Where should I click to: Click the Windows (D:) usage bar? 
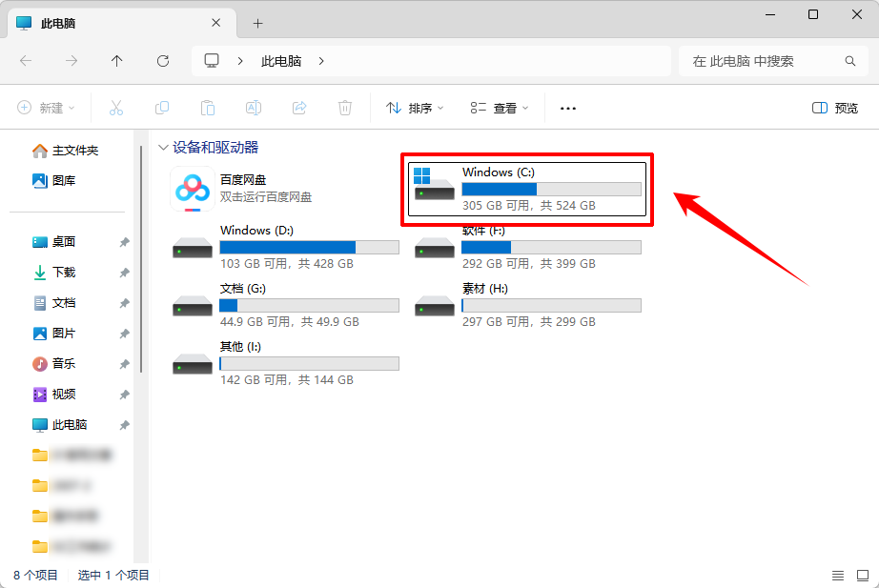pos(310,247)
